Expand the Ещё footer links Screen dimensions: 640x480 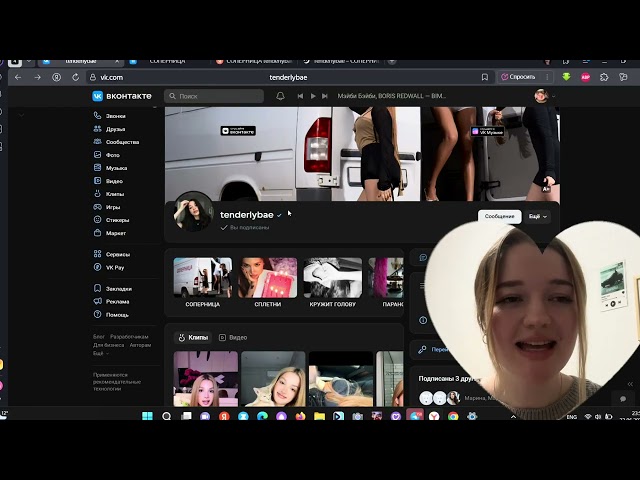click(x=100, y=353)
